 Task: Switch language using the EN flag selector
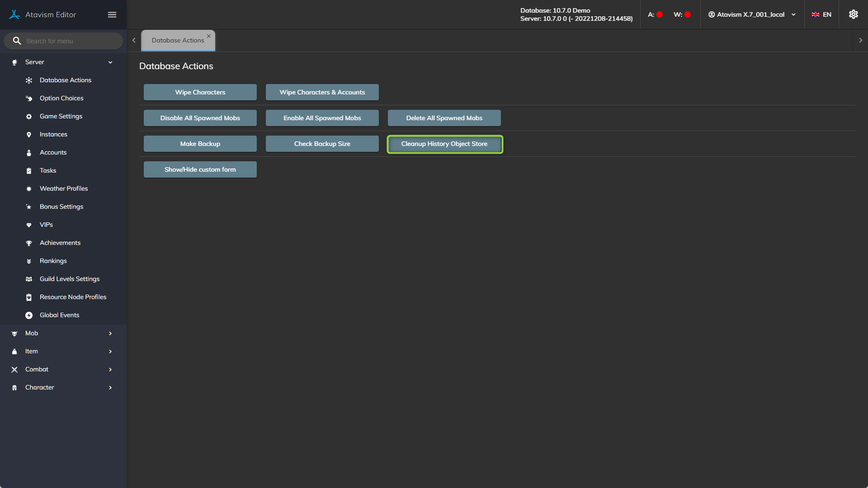coord(821,14)
